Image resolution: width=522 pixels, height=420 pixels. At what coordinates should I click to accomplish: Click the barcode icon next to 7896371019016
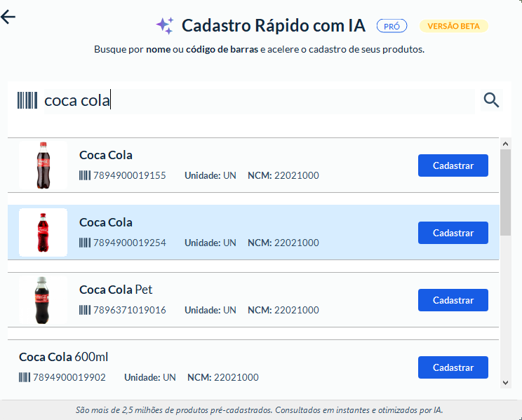[85, 310]
